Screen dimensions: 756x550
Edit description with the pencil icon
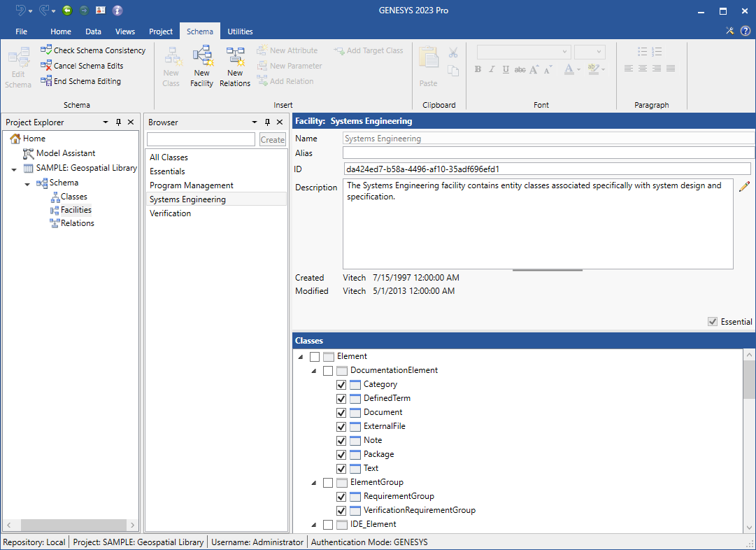(744, 186)
